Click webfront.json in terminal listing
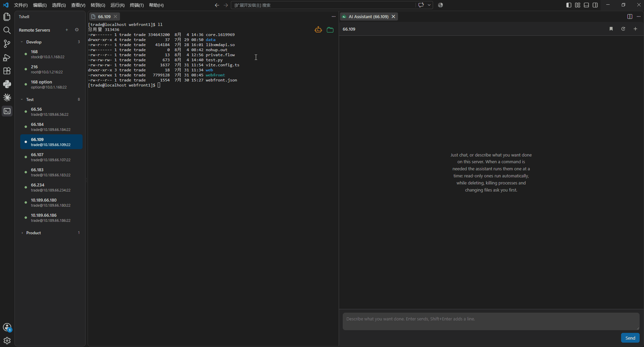Viewport: 644px width, 347px height. pos(221,80)
